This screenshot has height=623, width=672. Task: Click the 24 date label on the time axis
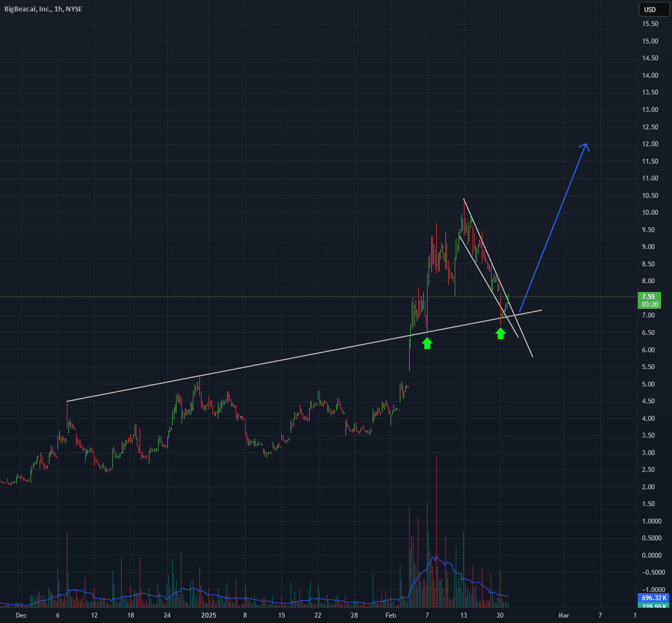(x=167, y=615)
